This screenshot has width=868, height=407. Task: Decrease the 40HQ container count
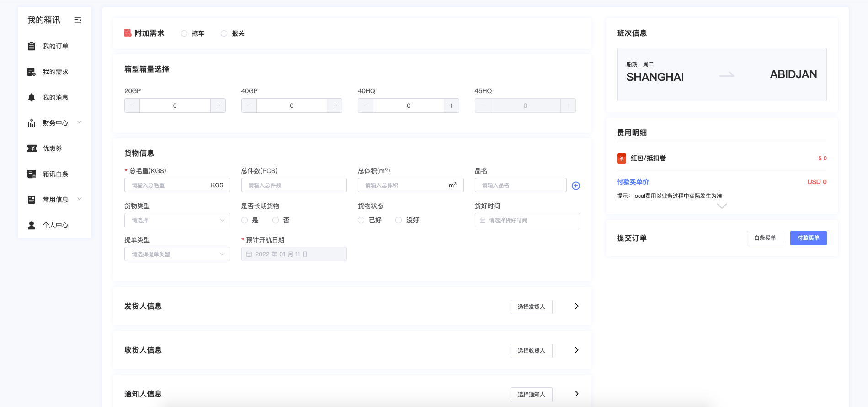tap(366, 106)
